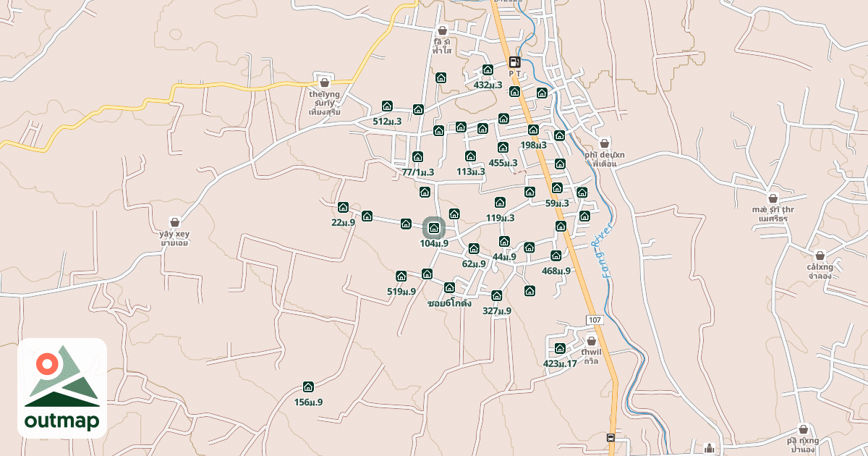Select the house marker labeled 59ม.3
Image resolution: width=868 pixels, height=456 pixels.
556,188
